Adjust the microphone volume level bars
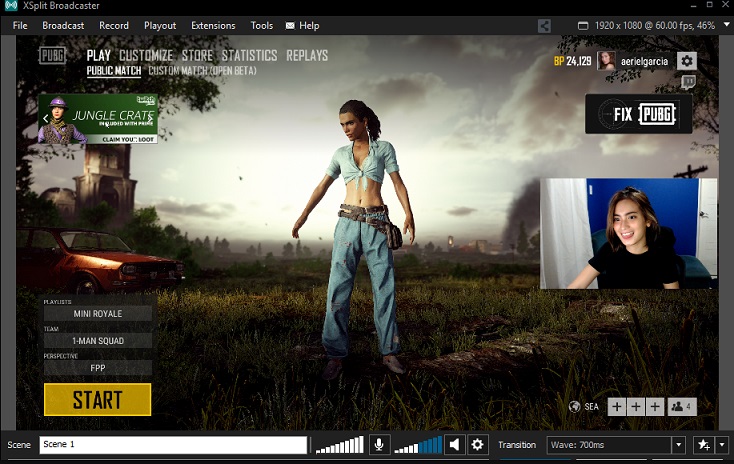 (x=340, y=445)
